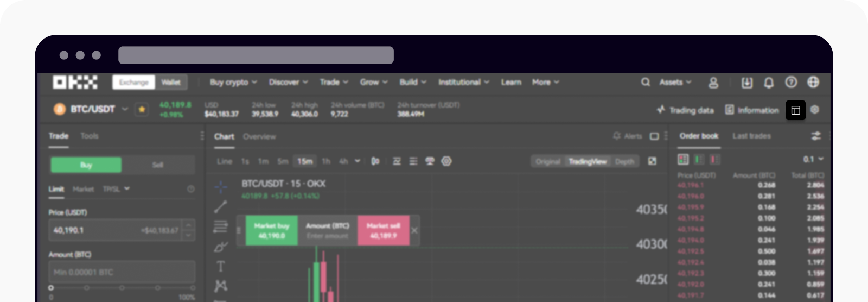Click the OKX logo
The height and width of the screenshot is (302, 868).
pyautogui.click(x=75, y=82)
